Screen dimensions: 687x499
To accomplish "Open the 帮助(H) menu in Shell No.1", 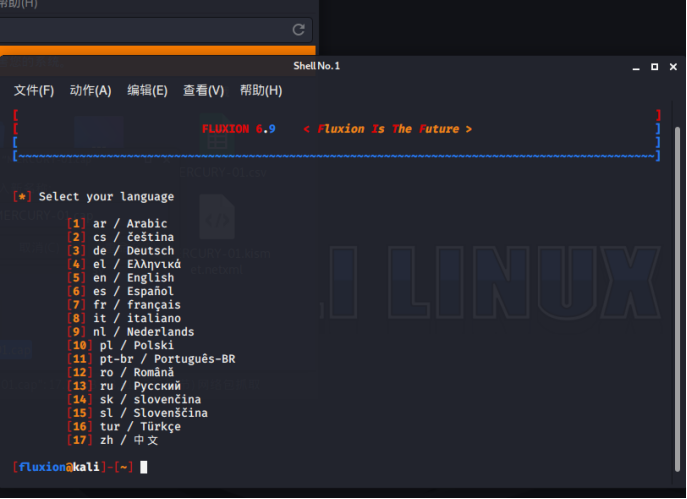I will point(261,90).
